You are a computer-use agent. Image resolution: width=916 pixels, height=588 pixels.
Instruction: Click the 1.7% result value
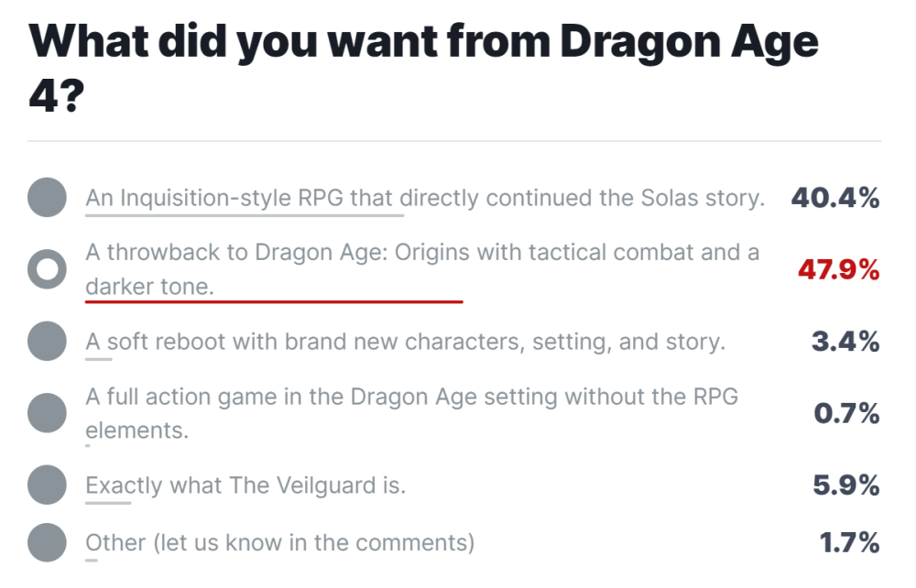(848, 543)
